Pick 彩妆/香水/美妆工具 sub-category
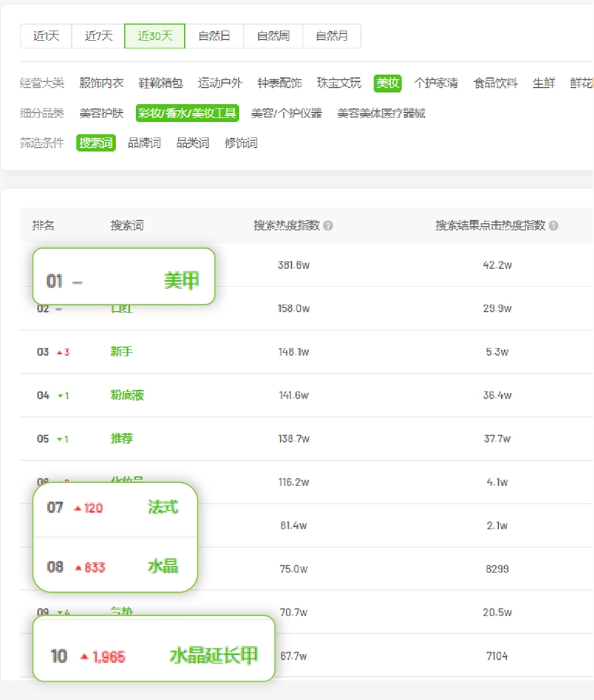Image resolution: width=594 pixels, height=700 pixels. [187, 114]
